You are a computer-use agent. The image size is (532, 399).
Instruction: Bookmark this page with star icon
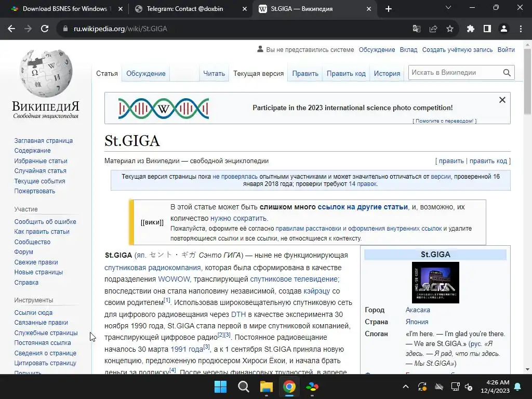[x=450, y=29]
